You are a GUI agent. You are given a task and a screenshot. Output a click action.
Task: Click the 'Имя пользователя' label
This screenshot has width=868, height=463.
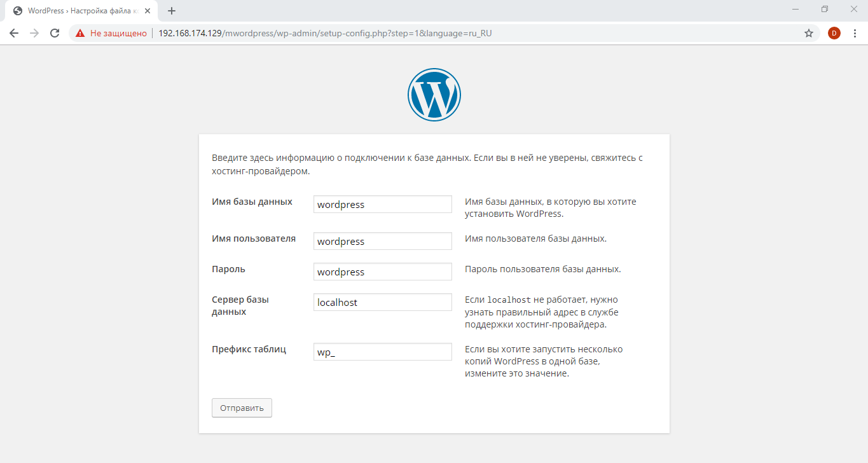pyautogui.click(x=254, y=238)
